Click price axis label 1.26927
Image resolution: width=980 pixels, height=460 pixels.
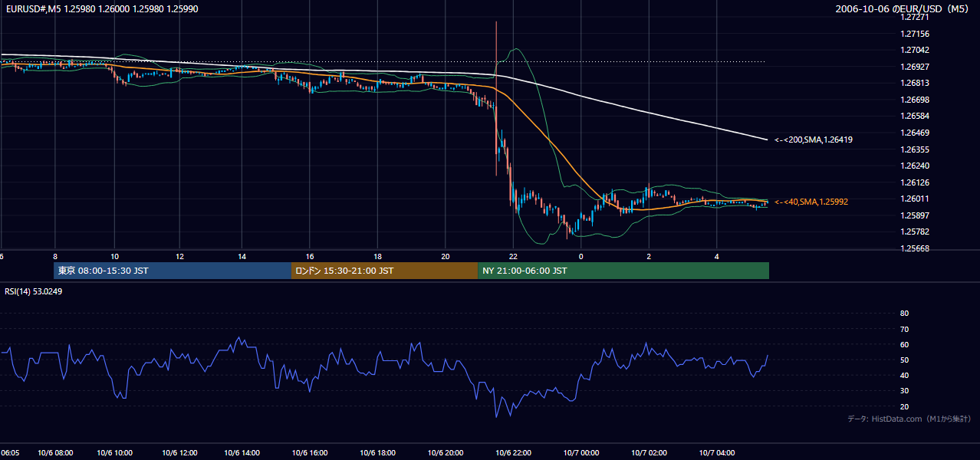(x=916, y=67)
